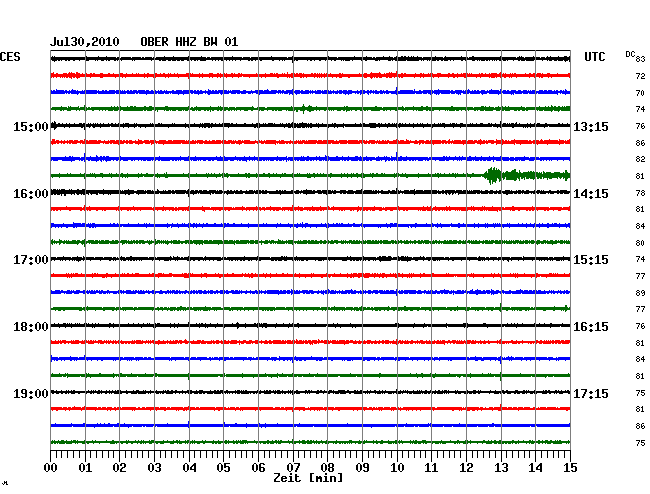The height and width of the screenshot is (494, 650).
Task: Click the DC value "78"
Action: pyautogui.click(x=640, y=193)
